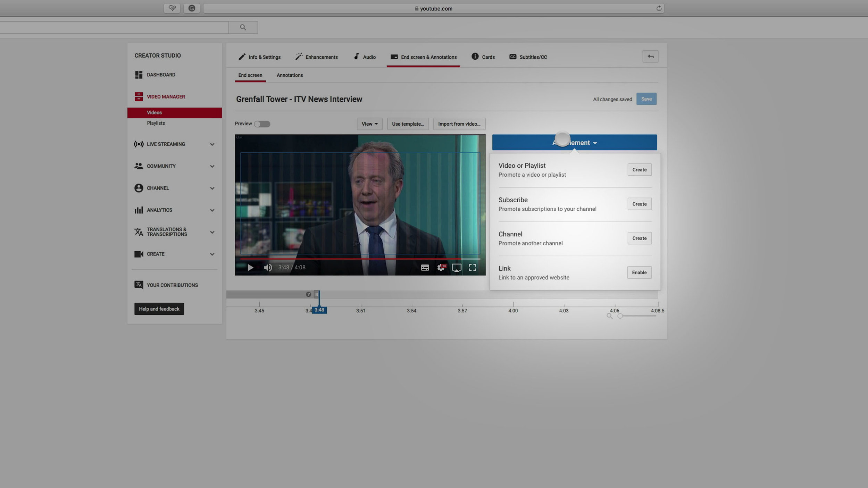868x488 pixels.
Task: Switch to Subtitles/CC tab
Action: [x=528, y=57]
